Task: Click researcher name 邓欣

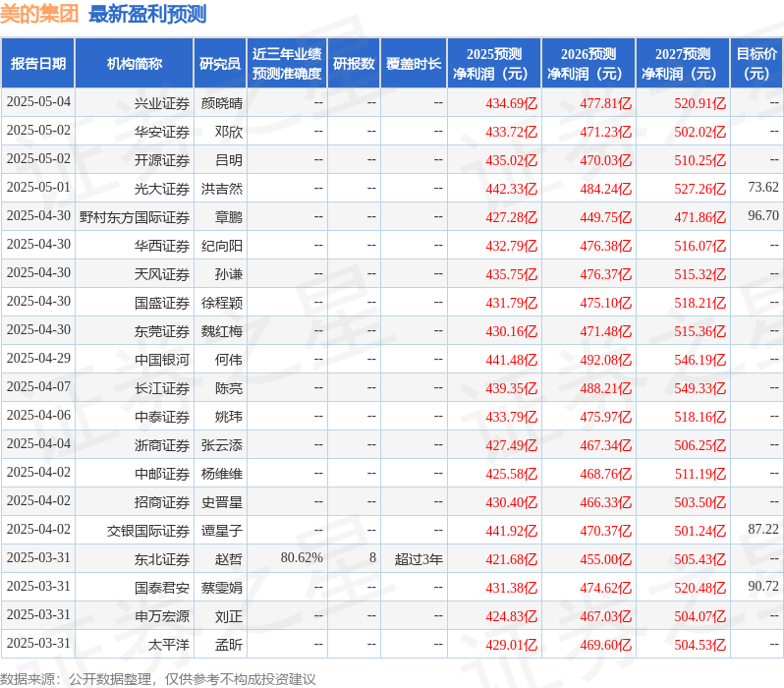Action: pos(229,132)
